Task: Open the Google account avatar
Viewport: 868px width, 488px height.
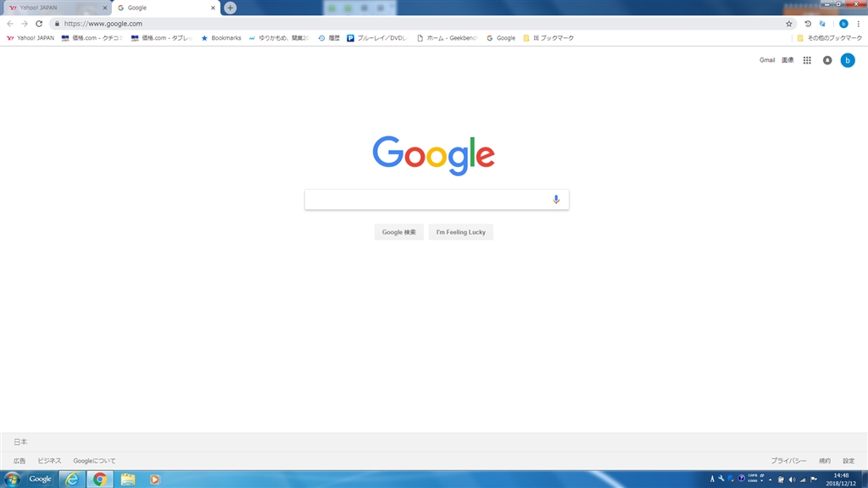Action: pos(848,60)
